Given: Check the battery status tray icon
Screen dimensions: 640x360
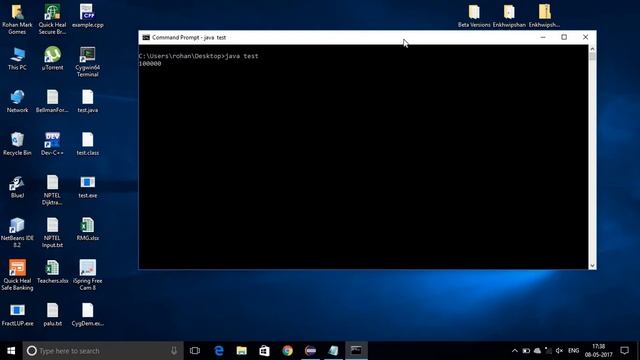Looking at the screenshot, I should tap(526, 351).
